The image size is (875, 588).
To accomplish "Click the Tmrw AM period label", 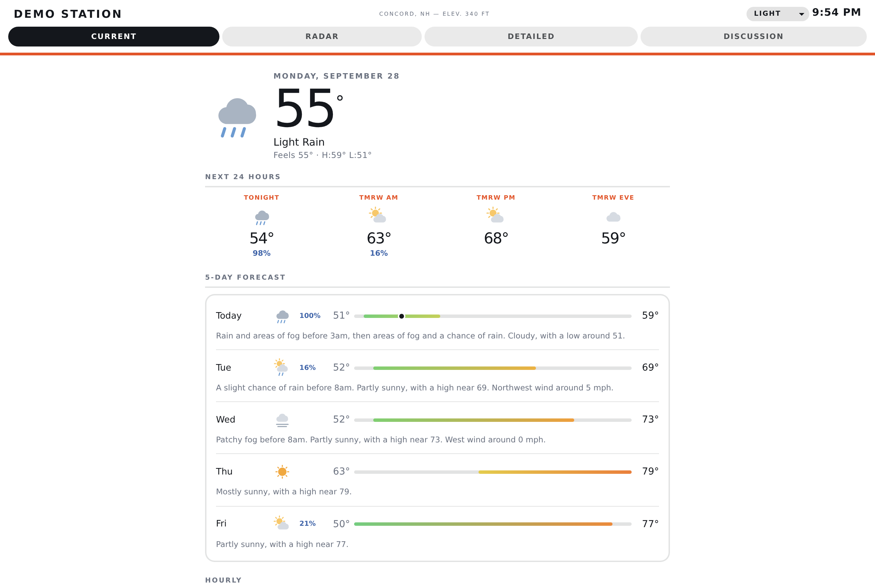I will coord(379,198).
